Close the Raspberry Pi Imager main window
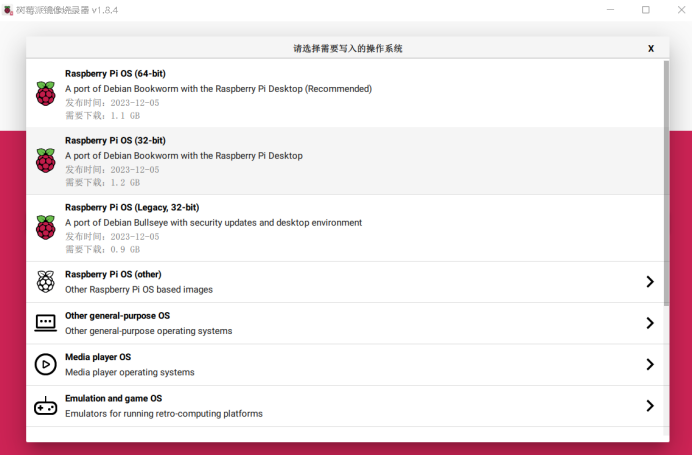The width and height of the screenshot is (693, 456). tap(681, 10)
